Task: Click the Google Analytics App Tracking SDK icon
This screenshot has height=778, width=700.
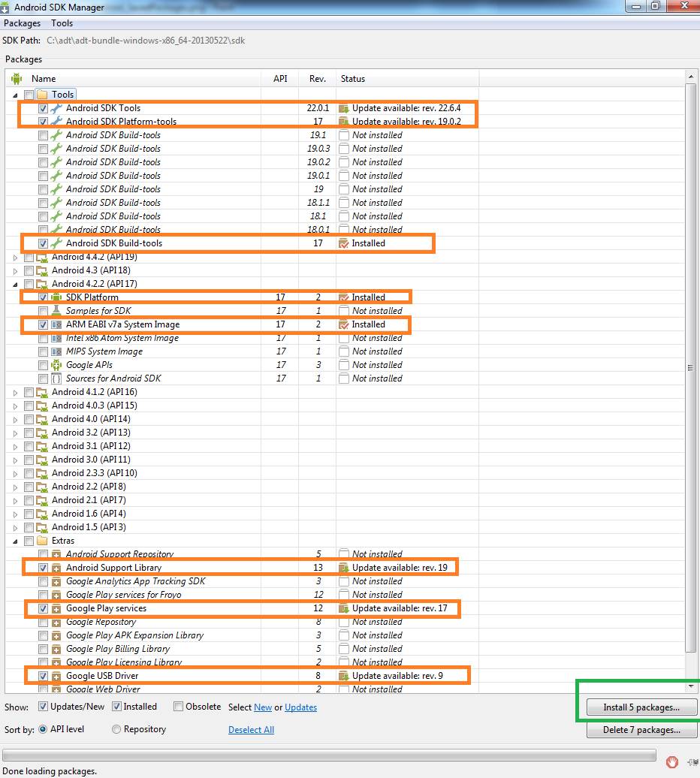Action: coord(56,581)
